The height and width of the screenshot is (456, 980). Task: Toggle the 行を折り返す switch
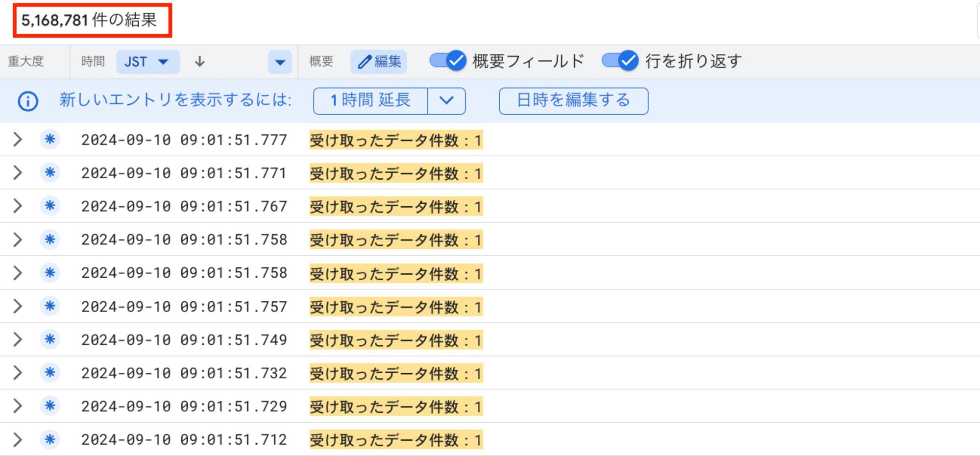click(x=620, y=61)
